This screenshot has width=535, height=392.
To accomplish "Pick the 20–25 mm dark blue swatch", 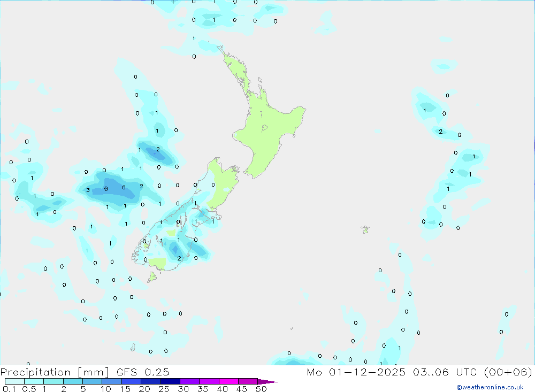I will pyautogui.click(x=151, y=381).
